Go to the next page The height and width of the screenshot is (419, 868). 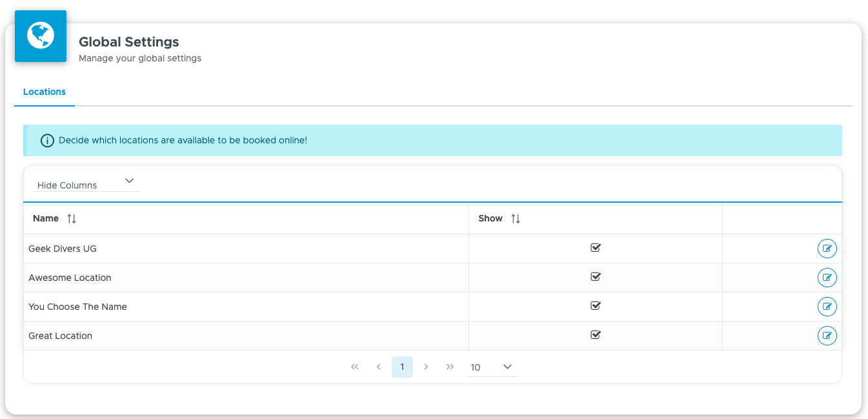[x=426, y=367]
